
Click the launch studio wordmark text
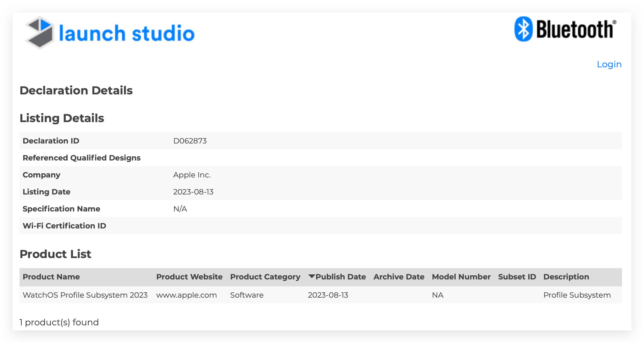tap(127, 33)
